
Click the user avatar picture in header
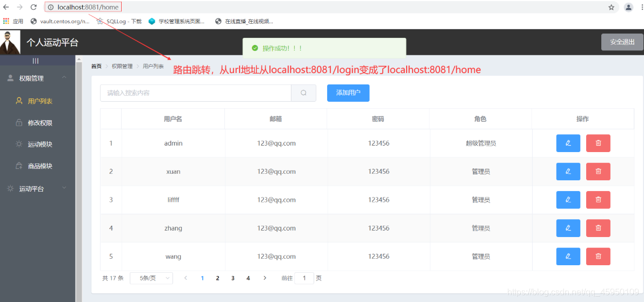(10, 42)
